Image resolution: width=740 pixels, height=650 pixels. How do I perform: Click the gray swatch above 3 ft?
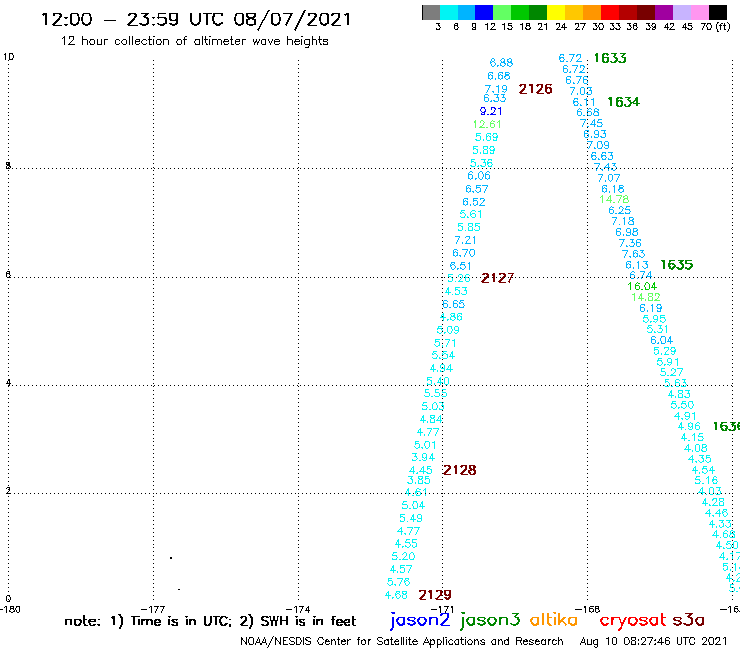[431, 12]
